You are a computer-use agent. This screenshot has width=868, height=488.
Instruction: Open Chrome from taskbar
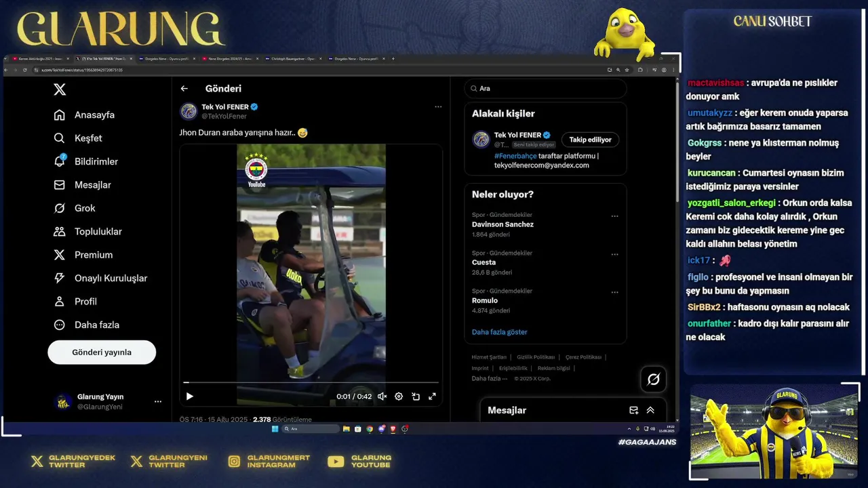370,429
